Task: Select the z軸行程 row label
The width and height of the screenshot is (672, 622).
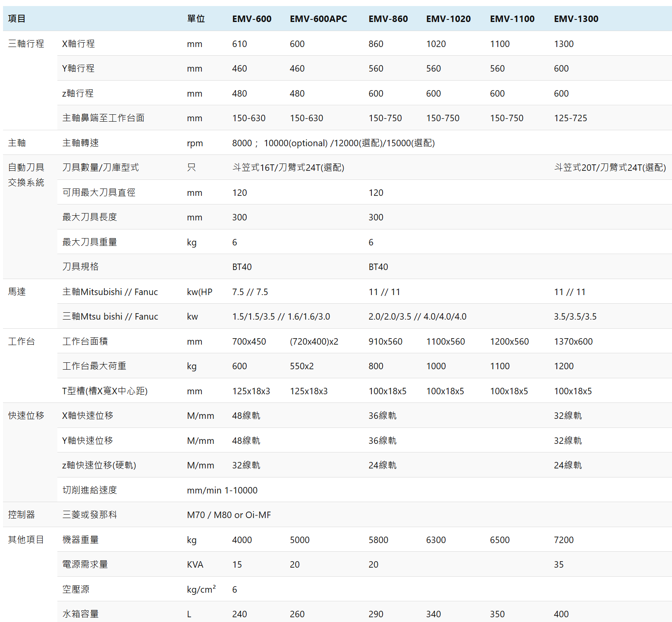Action: click(78, 93)
